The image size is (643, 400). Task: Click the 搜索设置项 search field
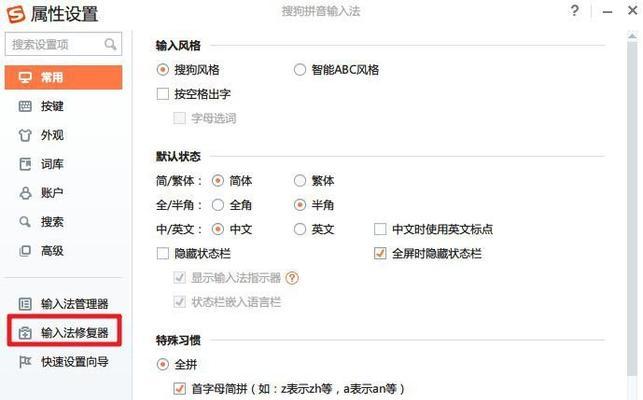click(x=64, y=44)
